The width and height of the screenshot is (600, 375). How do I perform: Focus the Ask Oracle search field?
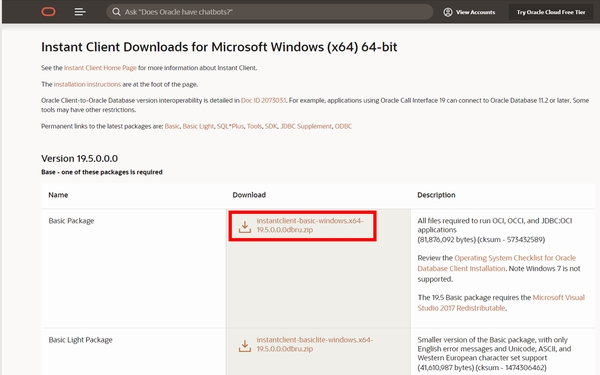[270, 12]
